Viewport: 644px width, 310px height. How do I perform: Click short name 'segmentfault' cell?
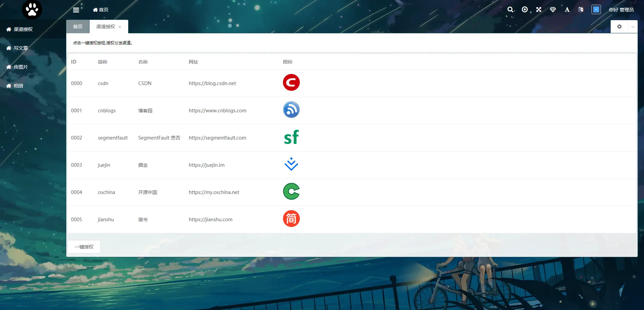click(113, 138)
